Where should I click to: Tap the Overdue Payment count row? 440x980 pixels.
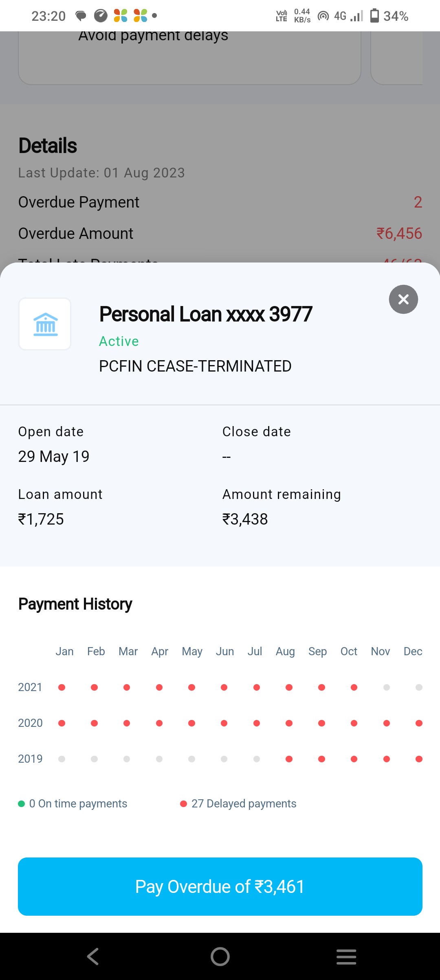220,202
